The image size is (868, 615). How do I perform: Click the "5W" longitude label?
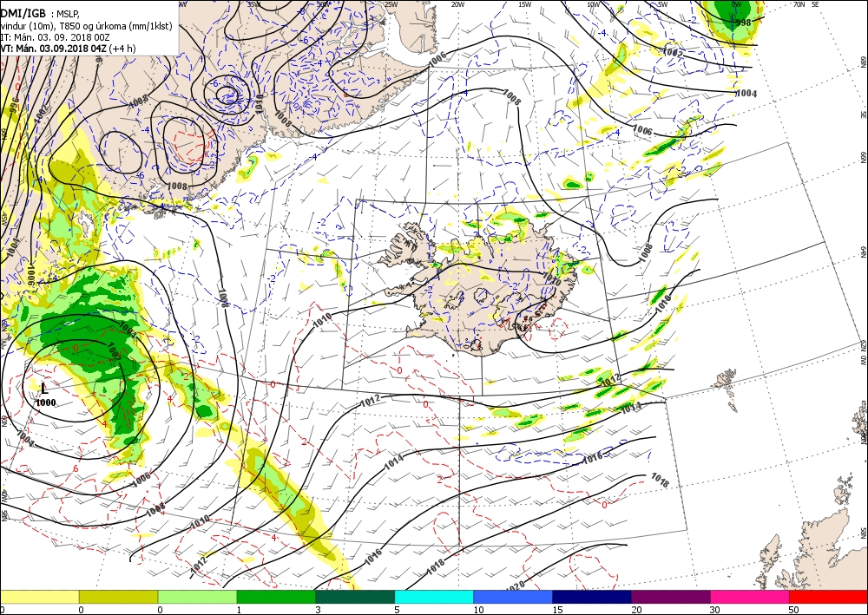[x=662, y=4]
